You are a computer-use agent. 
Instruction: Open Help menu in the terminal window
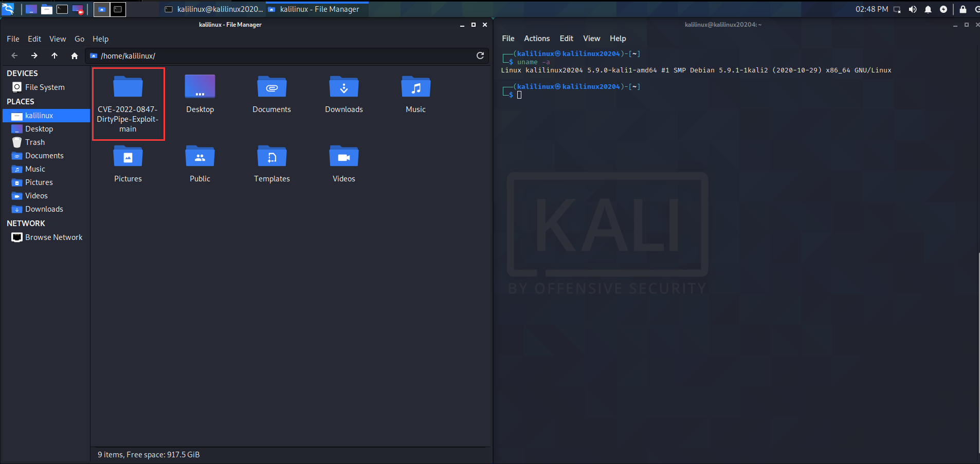pos(618,39)
